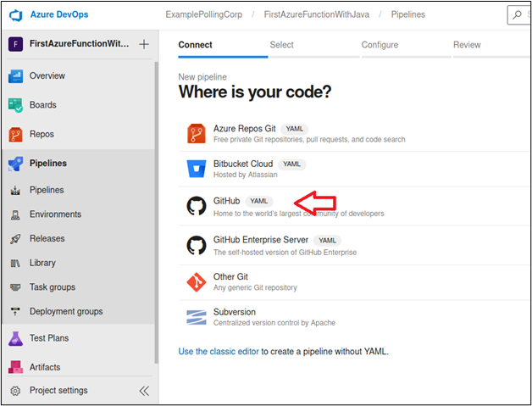Click the Azure DevOps logo icon
Screen dimensions: 532x406
pyautogui.click(x=16, y=15)
